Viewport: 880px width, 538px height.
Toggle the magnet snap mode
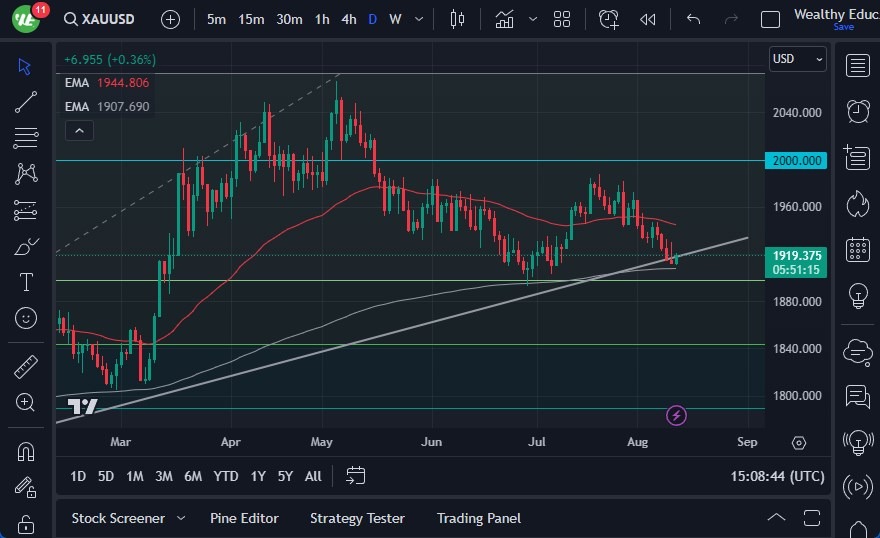(x=26, y=451)
